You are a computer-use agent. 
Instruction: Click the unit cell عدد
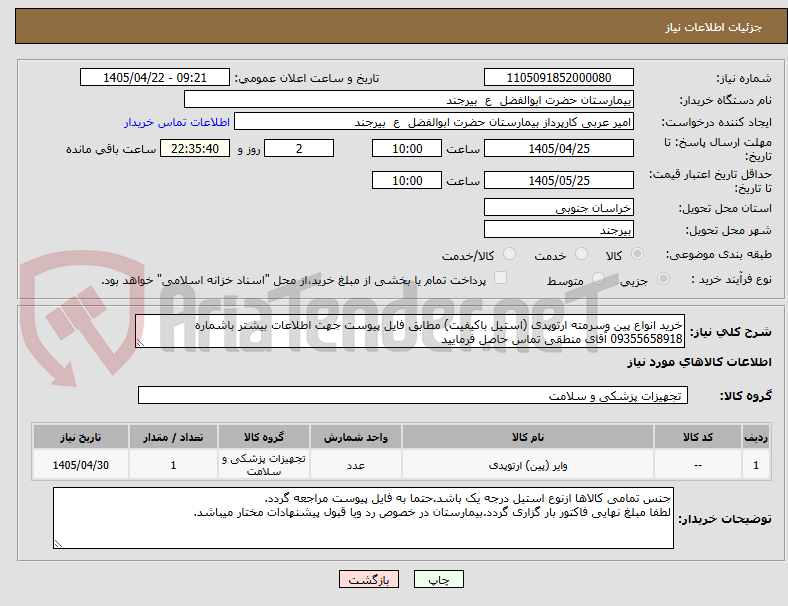(x=356, y=465)
